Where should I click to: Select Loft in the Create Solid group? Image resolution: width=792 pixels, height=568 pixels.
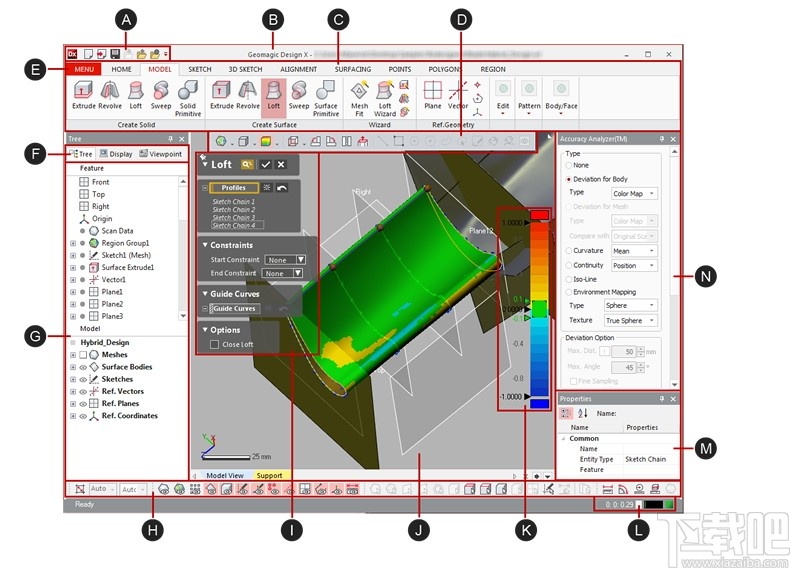[135, 95]
